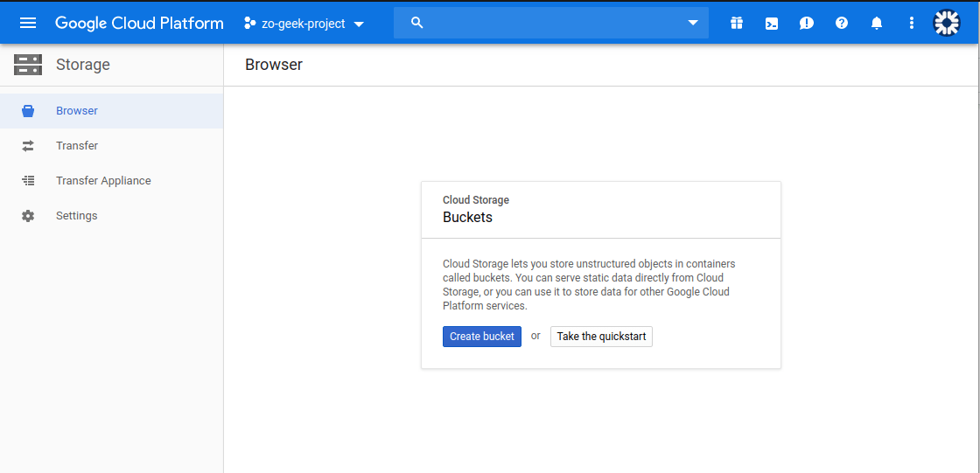Focus the top search input field
The height and width of the screenshot is (473, 980).
click(x=551, y=23)
